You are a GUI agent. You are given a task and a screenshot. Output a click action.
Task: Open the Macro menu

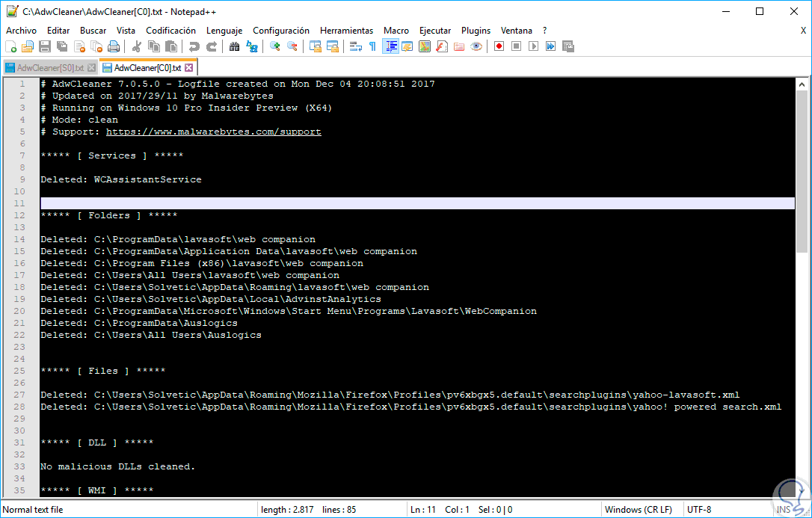(396, 31)
